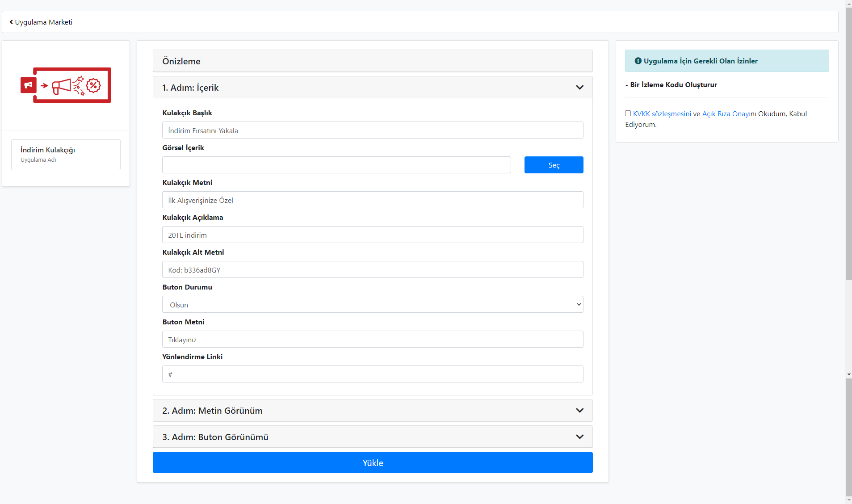Click the İndirim Kulakçığı app name card
Image resolution: width=852 pixels, height=504 pixels.
click(66, 155)
